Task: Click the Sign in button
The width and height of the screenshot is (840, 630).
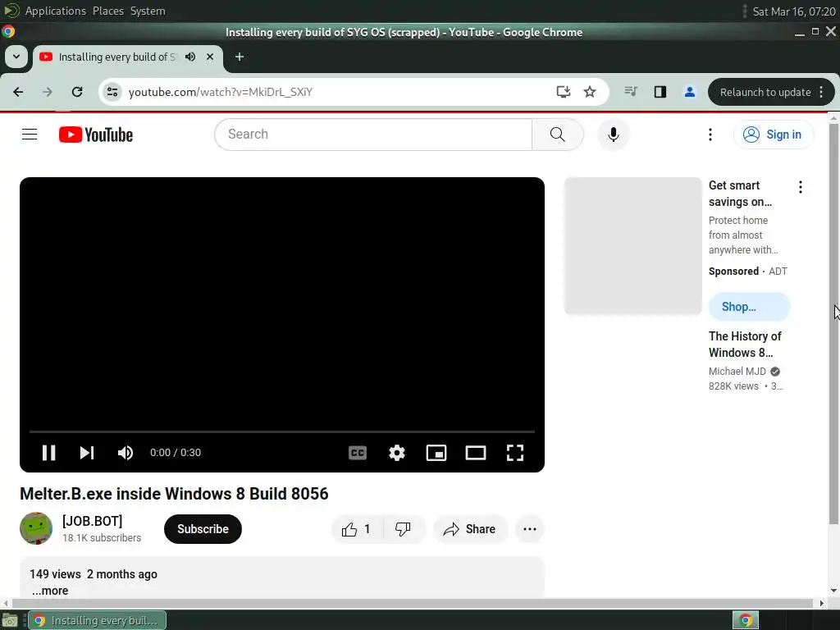Action: pyautogui.click(x=774, y=135)
